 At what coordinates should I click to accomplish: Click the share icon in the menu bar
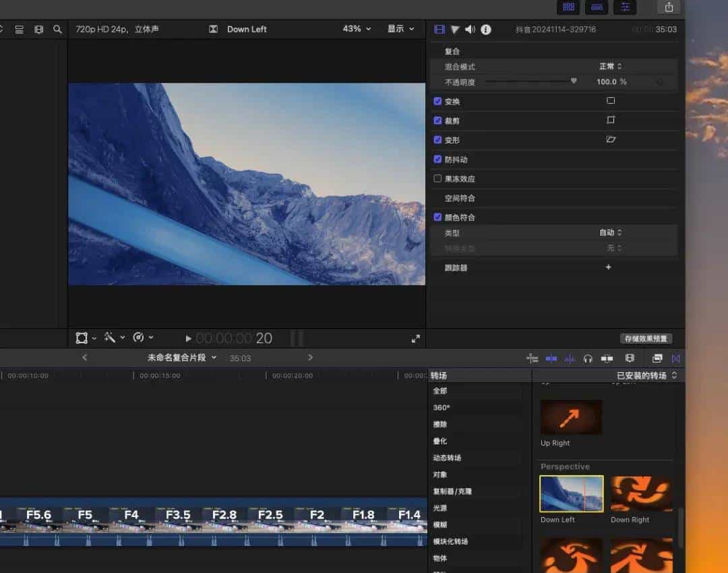[668, 7]
